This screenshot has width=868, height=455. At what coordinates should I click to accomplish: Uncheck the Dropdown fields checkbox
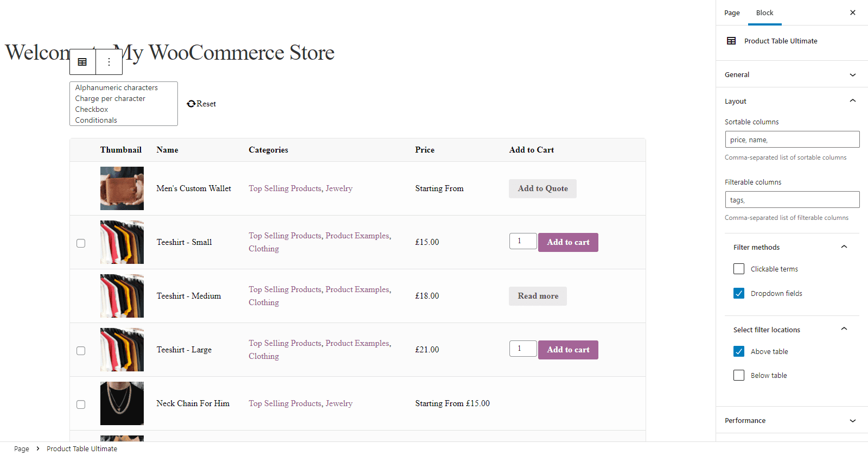point(739,293)
